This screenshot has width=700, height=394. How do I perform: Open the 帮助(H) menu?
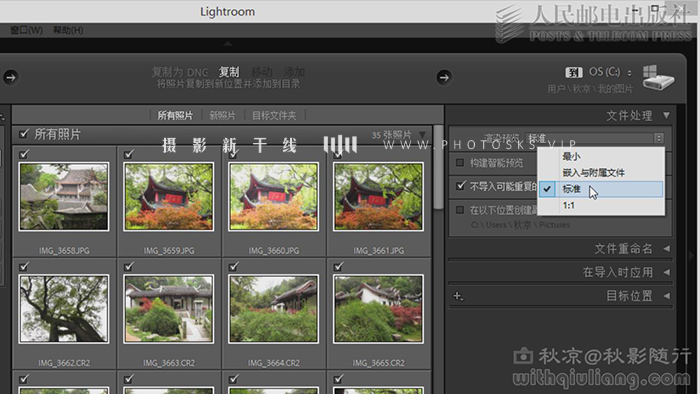coord(68,30)
